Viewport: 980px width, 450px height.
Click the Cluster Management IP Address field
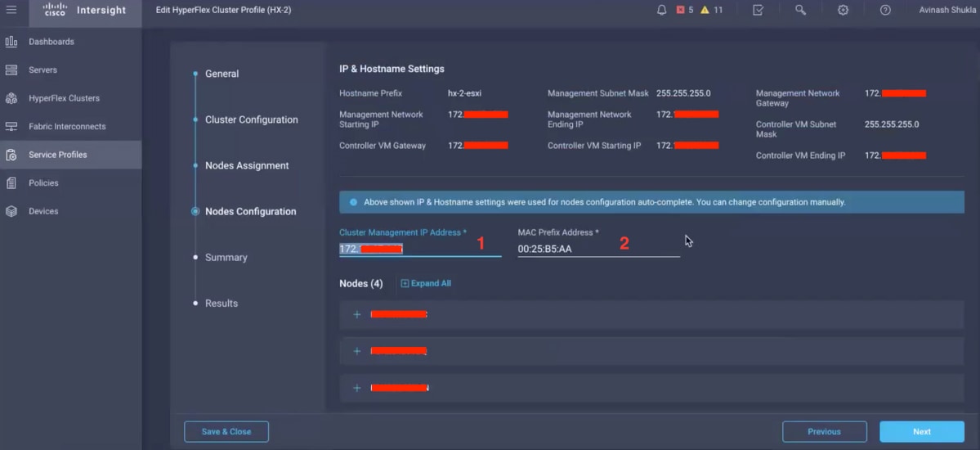(420, 249)
